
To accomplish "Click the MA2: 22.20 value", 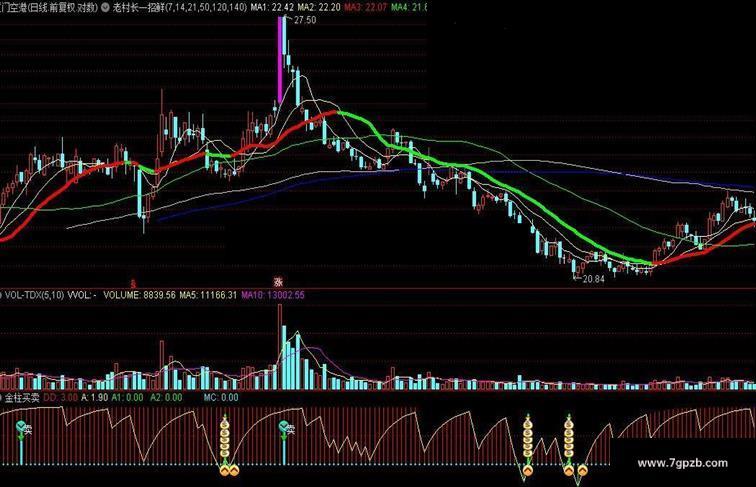I will pyautogui.click(x=319, y=7).
